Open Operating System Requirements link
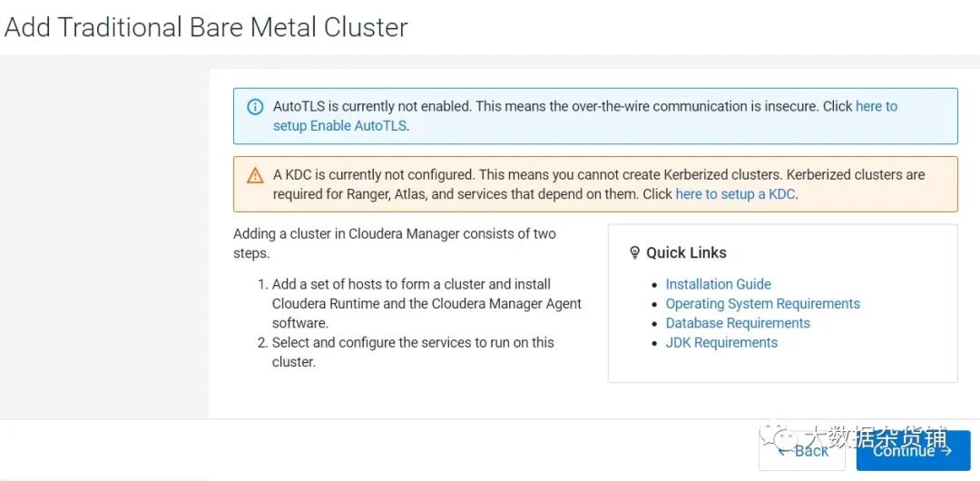Screen dimensions: 980x481 point(762,303)
